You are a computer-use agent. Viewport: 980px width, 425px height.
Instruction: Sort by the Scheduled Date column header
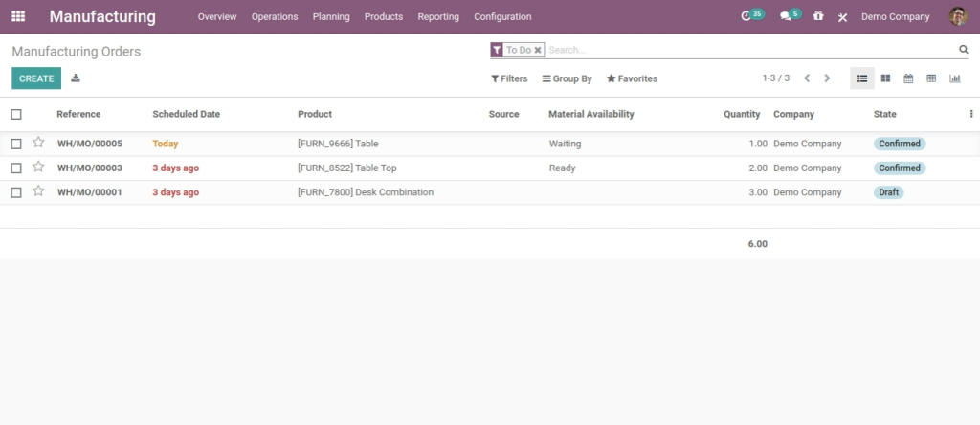pos(187,114)
